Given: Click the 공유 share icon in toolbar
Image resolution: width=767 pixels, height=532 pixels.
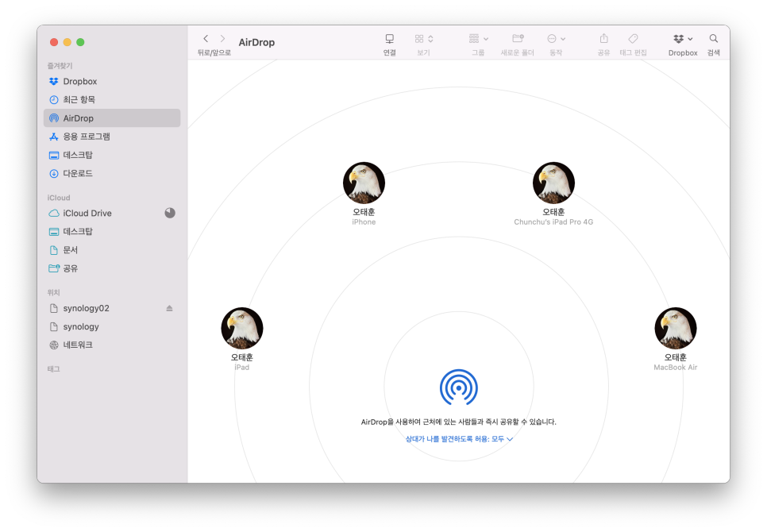Looking at the screenshot, I should 603,39.
